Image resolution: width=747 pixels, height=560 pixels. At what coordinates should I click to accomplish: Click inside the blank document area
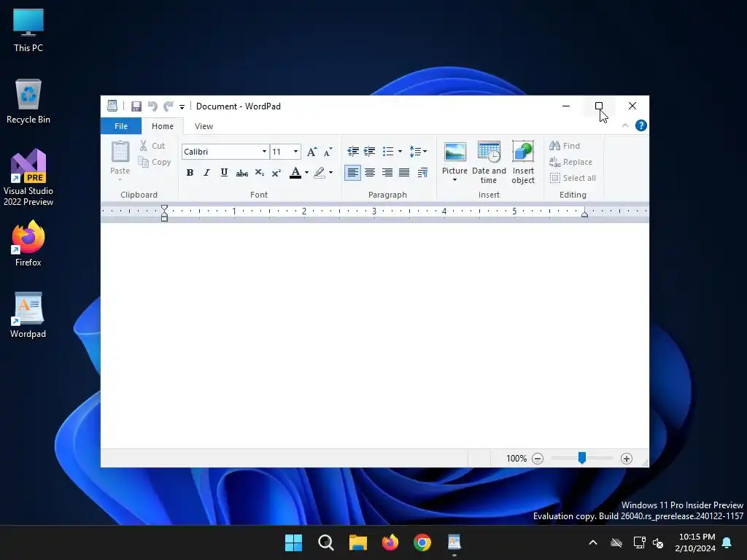coord(374,335)
